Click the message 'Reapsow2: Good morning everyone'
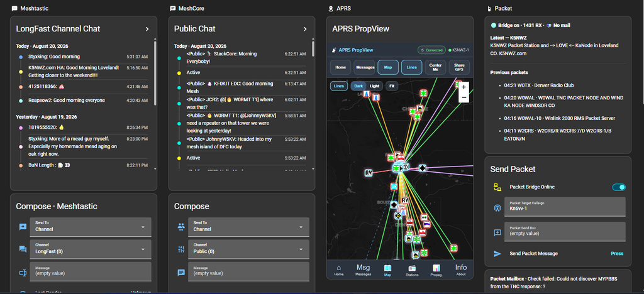This screenshot has width=644, height=294. click(67, 100)
